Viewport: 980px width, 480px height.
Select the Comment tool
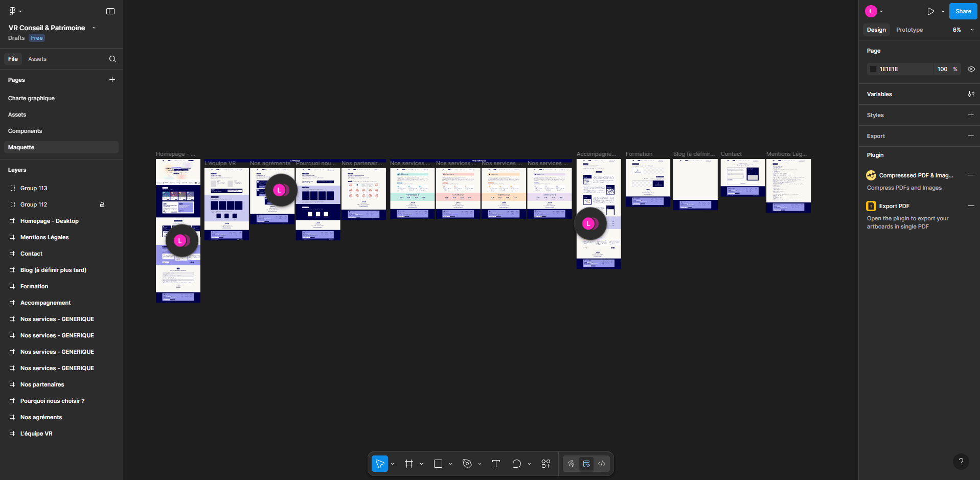click(516, 464)
